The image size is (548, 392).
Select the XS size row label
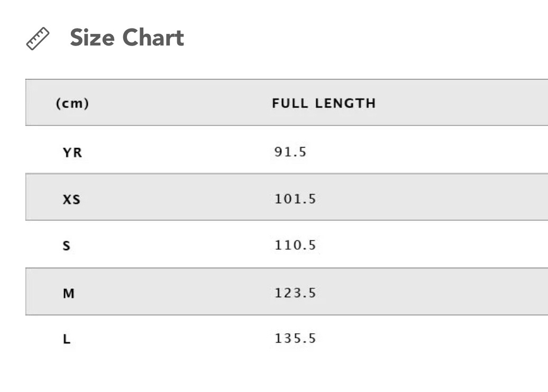(x=71, y=199)
